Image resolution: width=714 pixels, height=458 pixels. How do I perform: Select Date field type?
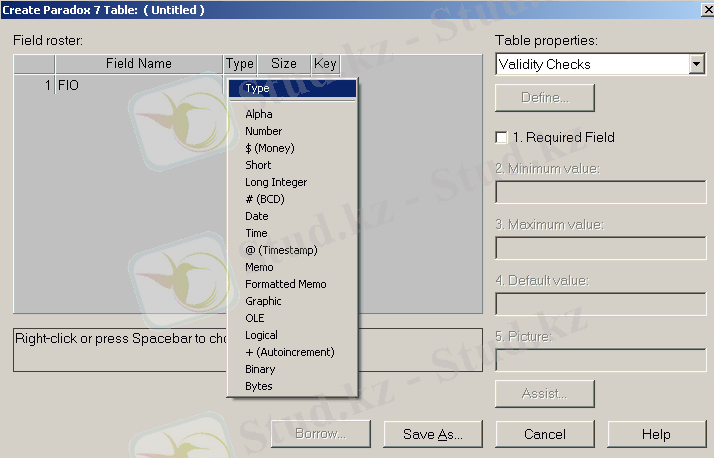292,216
